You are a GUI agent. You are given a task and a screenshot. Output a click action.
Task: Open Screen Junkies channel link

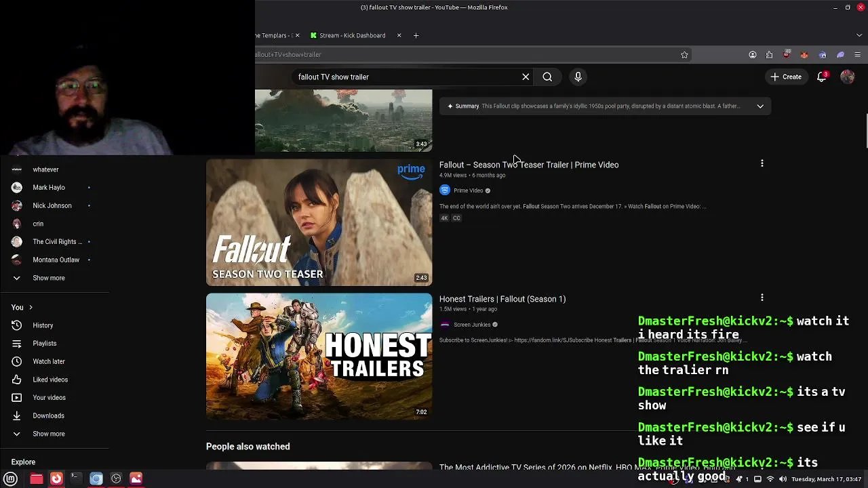coord(472,325)
